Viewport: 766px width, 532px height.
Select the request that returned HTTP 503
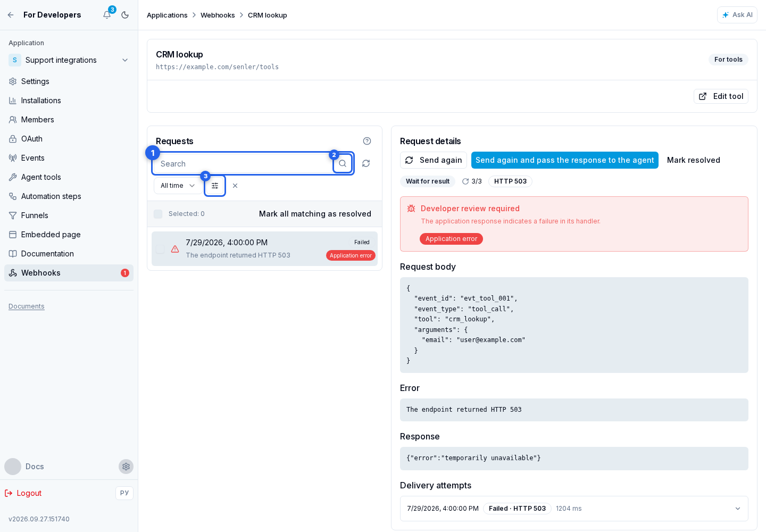coord(264,249)
